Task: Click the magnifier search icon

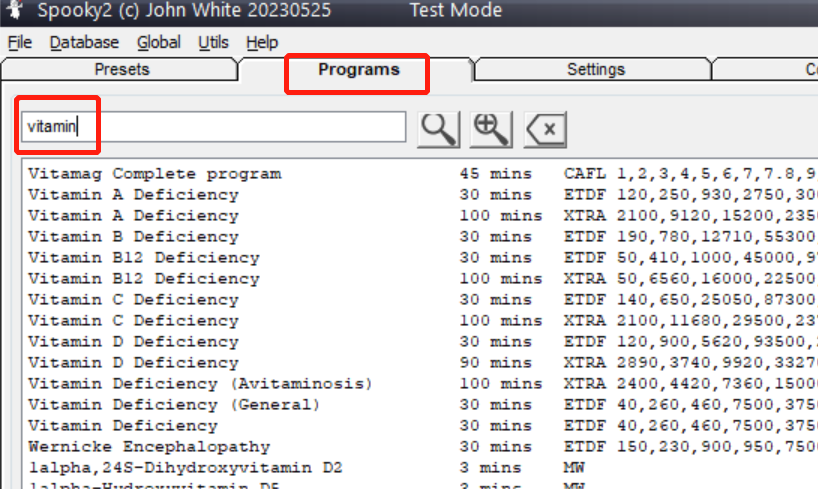Action: pyautogui.click(x=438, y=128)
